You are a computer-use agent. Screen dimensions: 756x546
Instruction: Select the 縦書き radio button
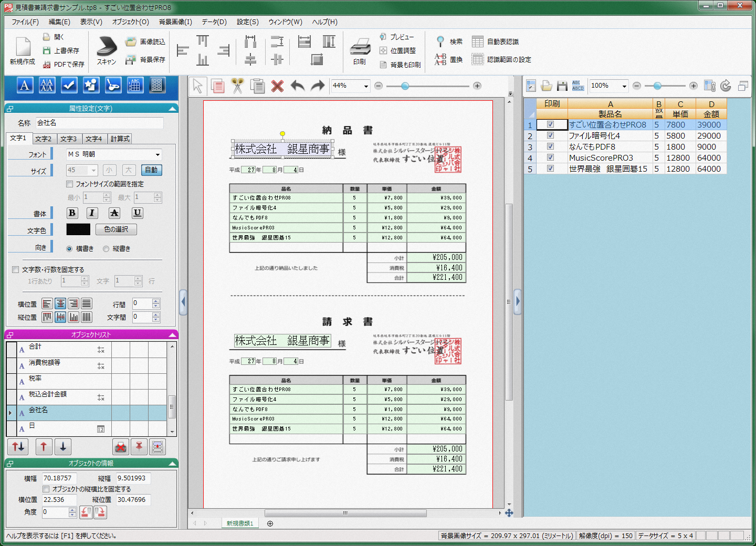106,249
